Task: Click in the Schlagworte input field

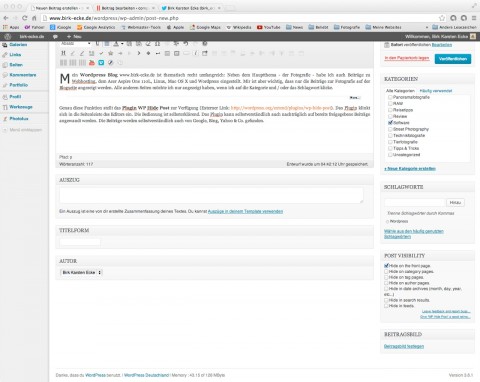Action: click(x=415, y=203)
